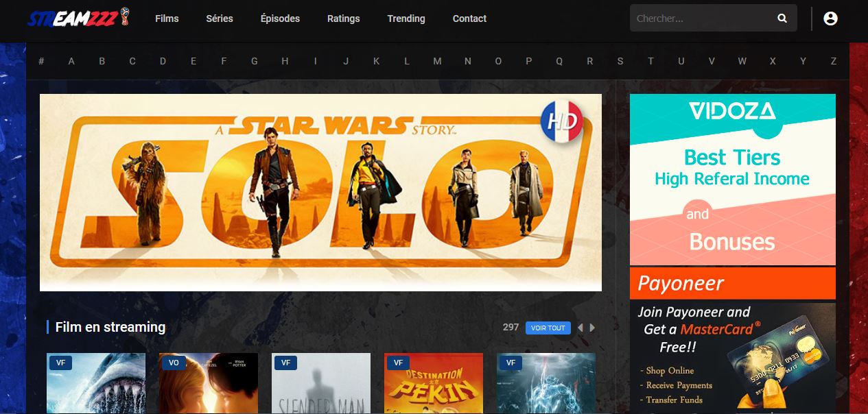Filter titles by letter E

[193, 61]
